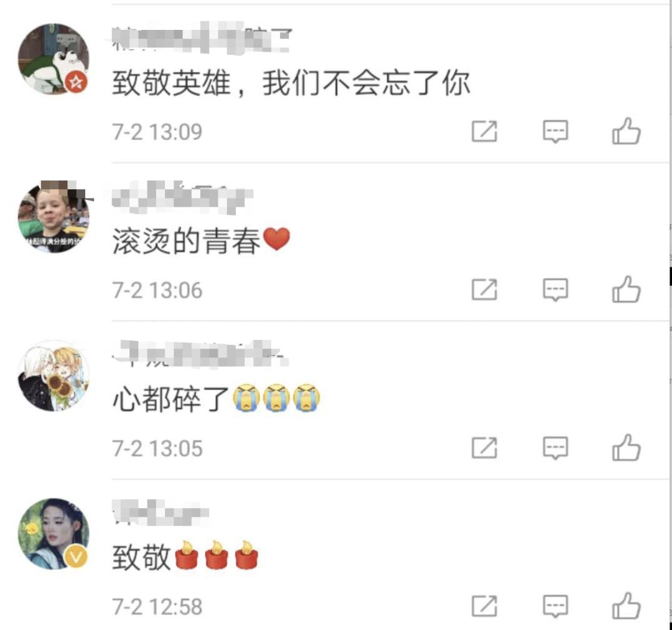View the verified woman avatar profile
The width and height of the screenshot is (672, 630).
coord(54,534)
